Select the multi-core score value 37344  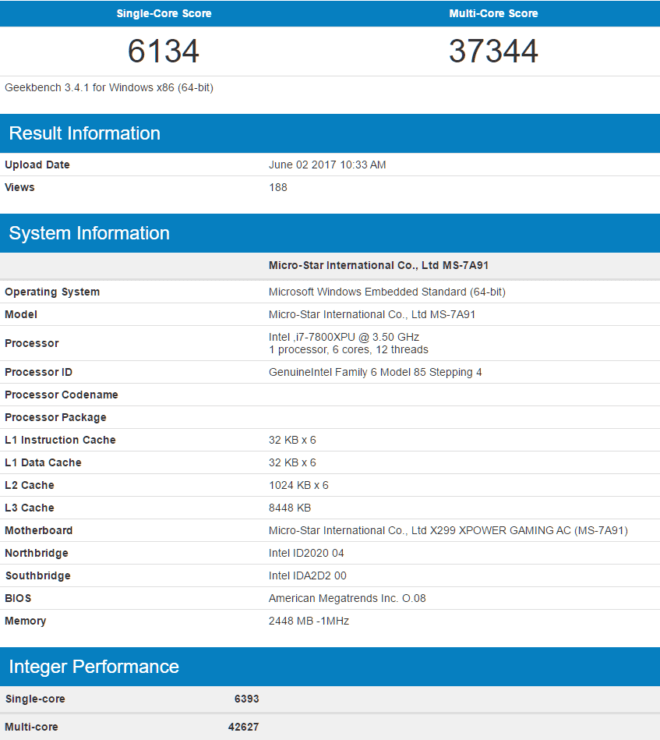[x=493, y=51]
